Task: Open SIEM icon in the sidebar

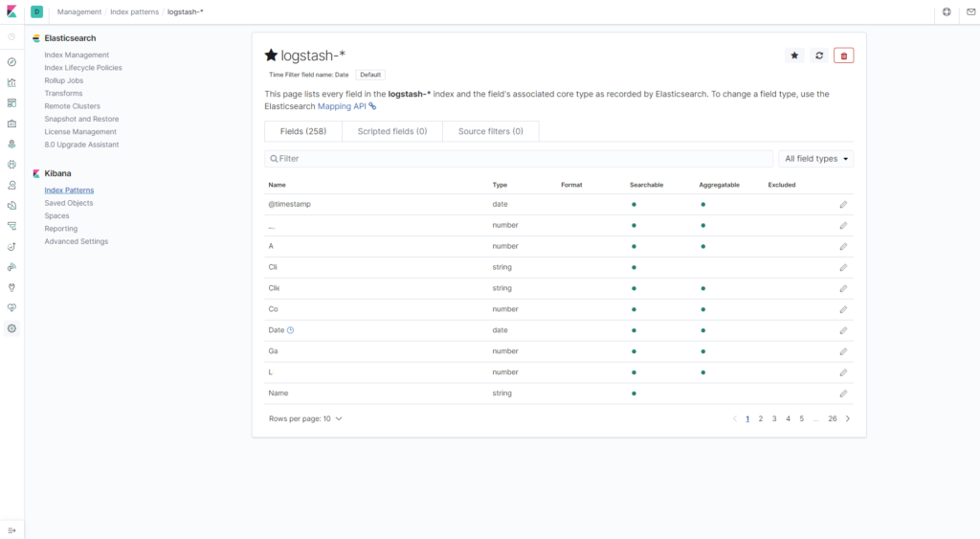Action: (11, 267)
